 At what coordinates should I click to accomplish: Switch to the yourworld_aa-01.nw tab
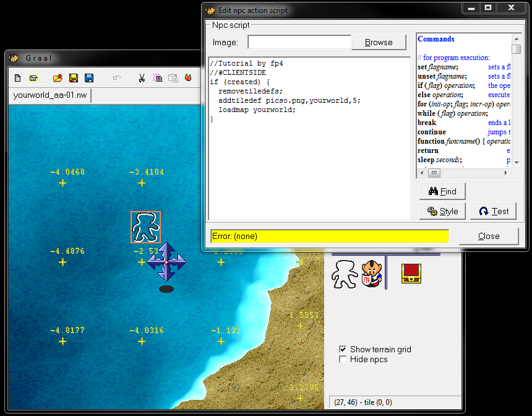click(x=51, y=95)
